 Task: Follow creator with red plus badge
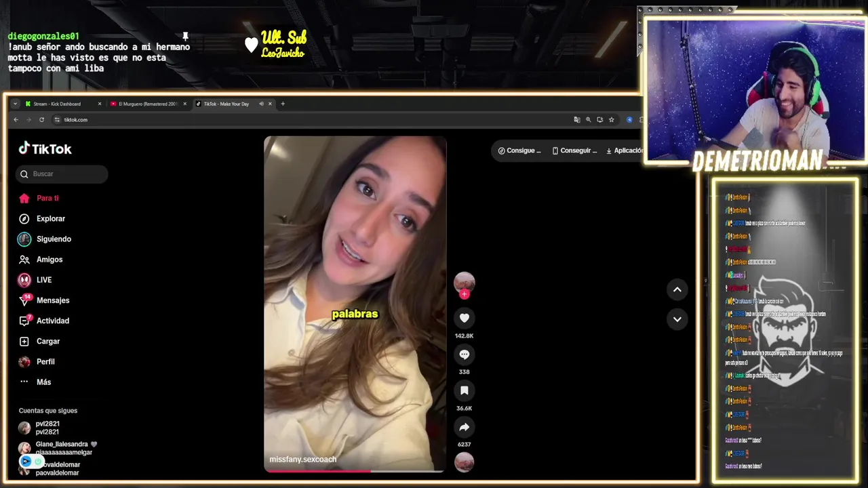pos(465,294)
